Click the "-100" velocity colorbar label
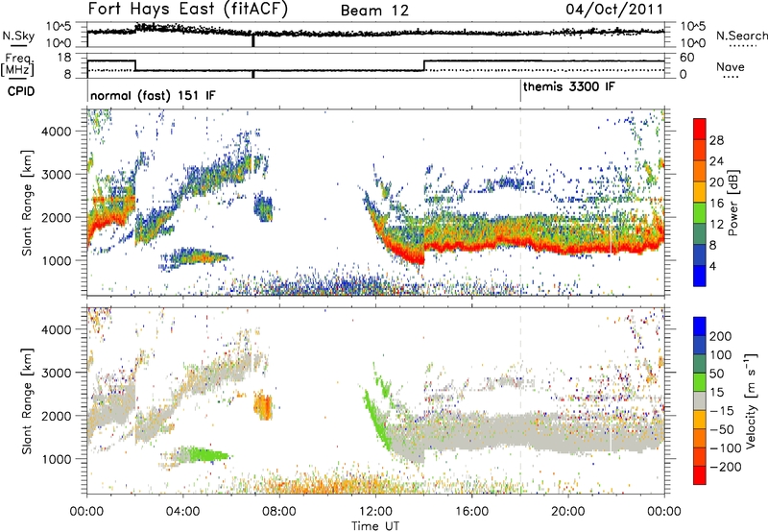768x532 pixels. [x=726, y=448]
